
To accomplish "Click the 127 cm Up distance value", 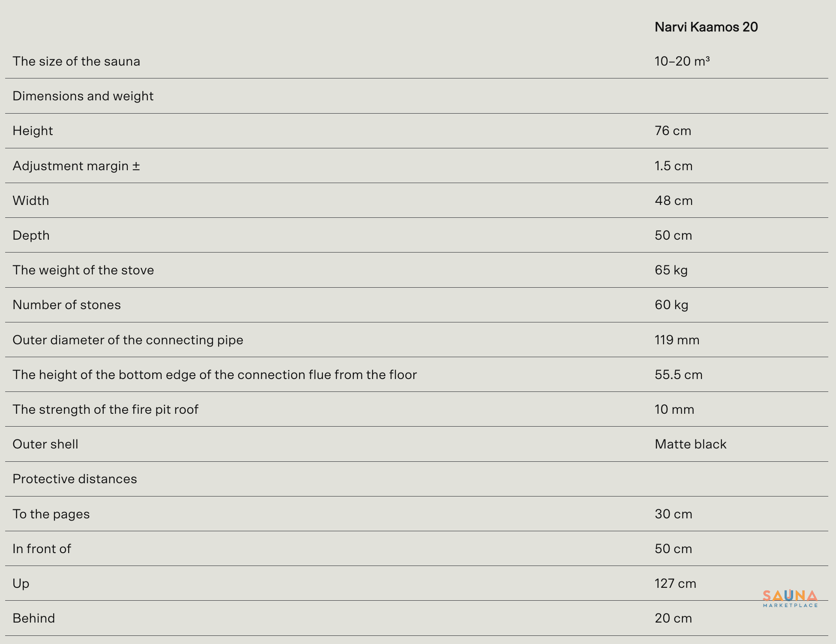I will (x=675, y=584).
